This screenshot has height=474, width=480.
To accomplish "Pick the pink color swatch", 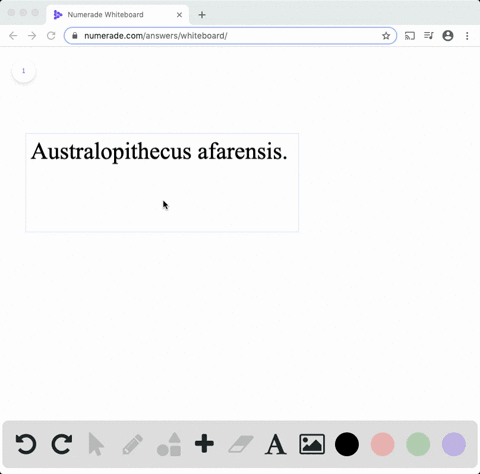I will pyautogui.click(x=383, y=444).
